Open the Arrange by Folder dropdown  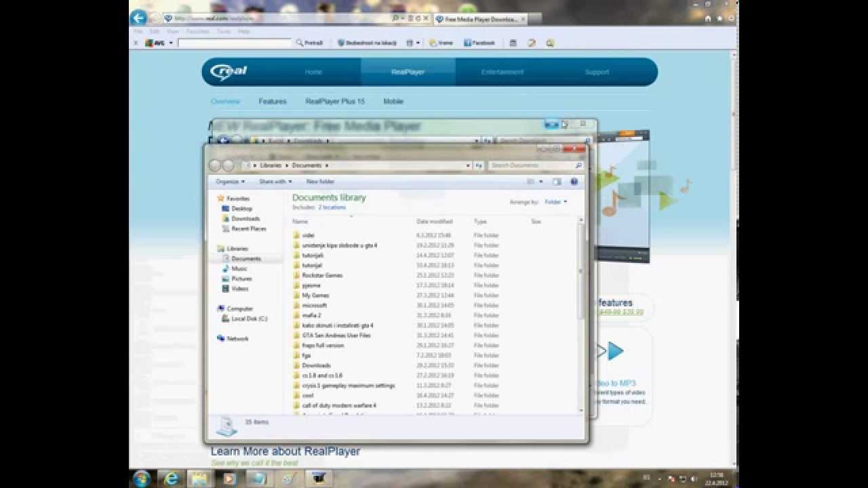click(555, 202)
